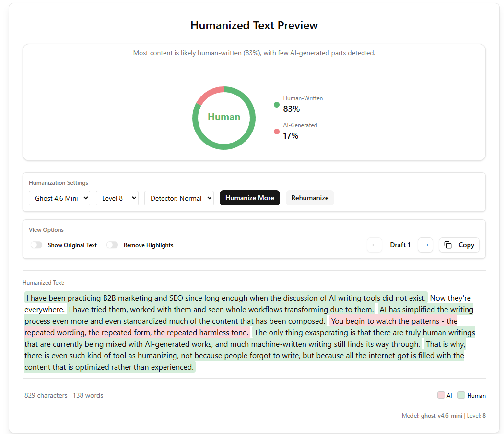Copy the humanized text with the Copy button
Image resolution: width=504 pixels, height=434 pixels.
[x=459, y=245]
